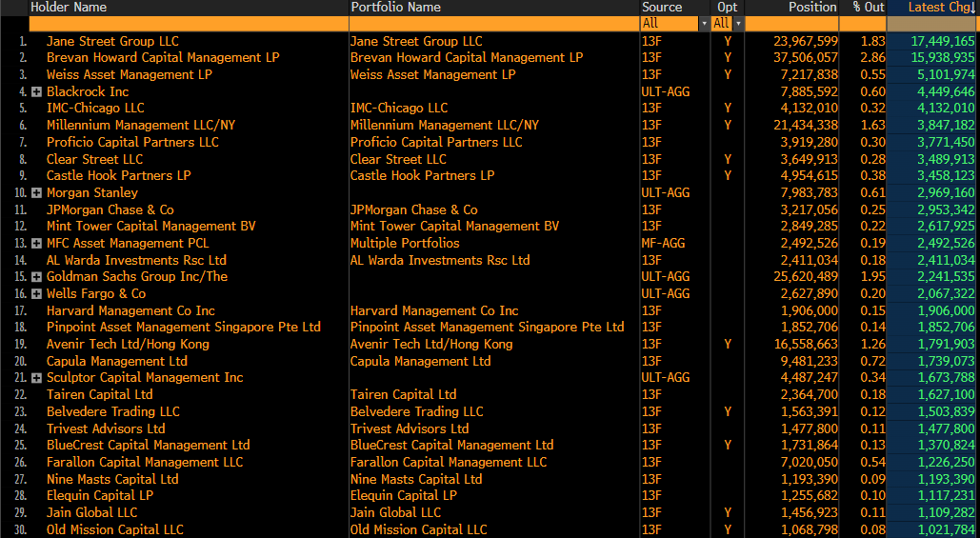Select JPMorgan Chase & Co holder

(x=110, y=209)
